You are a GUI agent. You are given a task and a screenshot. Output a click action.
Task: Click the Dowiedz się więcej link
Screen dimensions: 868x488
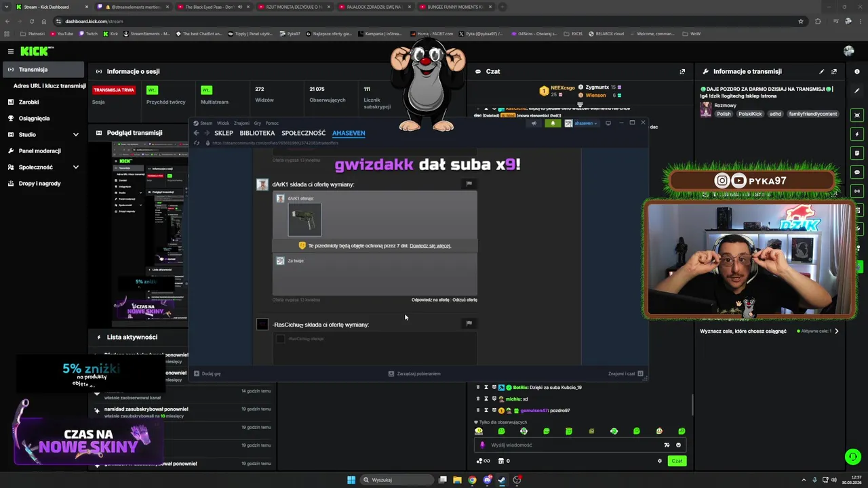[x=430, y=245]
